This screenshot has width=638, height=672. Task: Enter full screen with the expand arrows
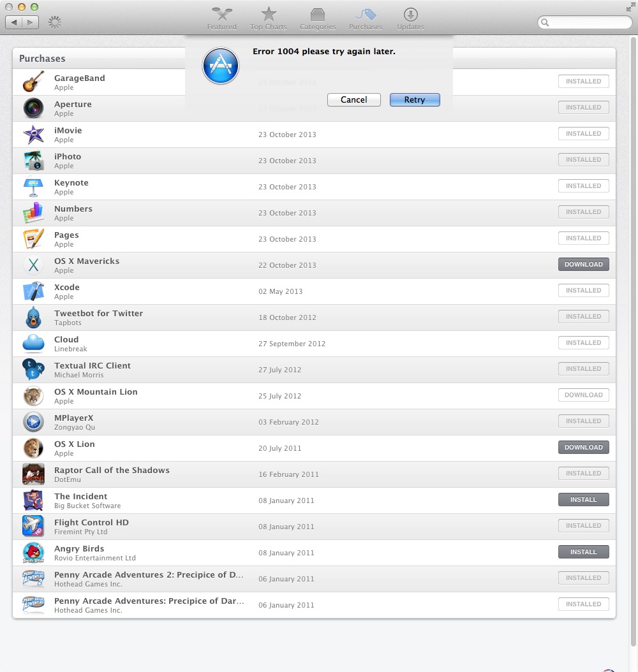630,7
